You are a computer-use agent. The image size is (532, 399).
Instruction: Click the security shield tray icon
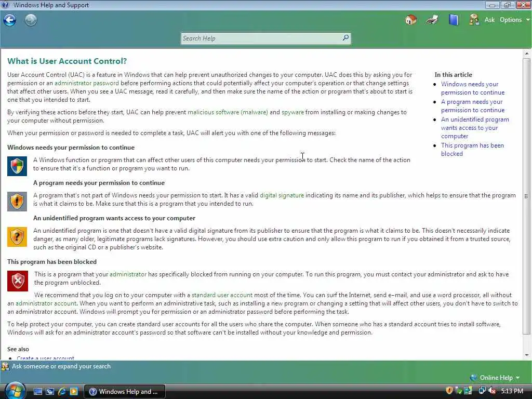[x=449, y=391]
